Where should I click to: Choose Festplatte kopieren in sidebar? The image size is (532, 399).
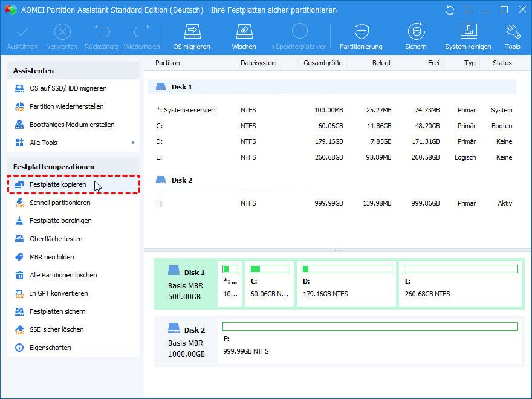[x=58, y=184]
